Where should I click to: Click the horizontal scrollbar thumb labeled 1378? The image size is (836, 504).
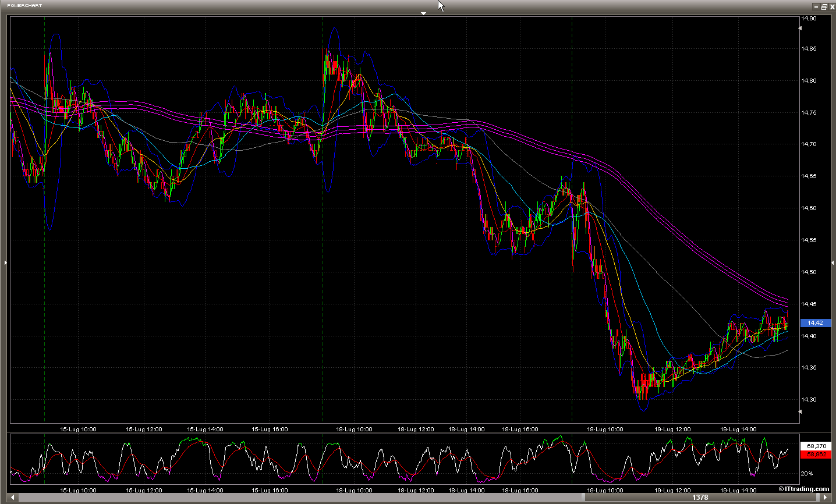pyautogui.click(x=700, y=498)
